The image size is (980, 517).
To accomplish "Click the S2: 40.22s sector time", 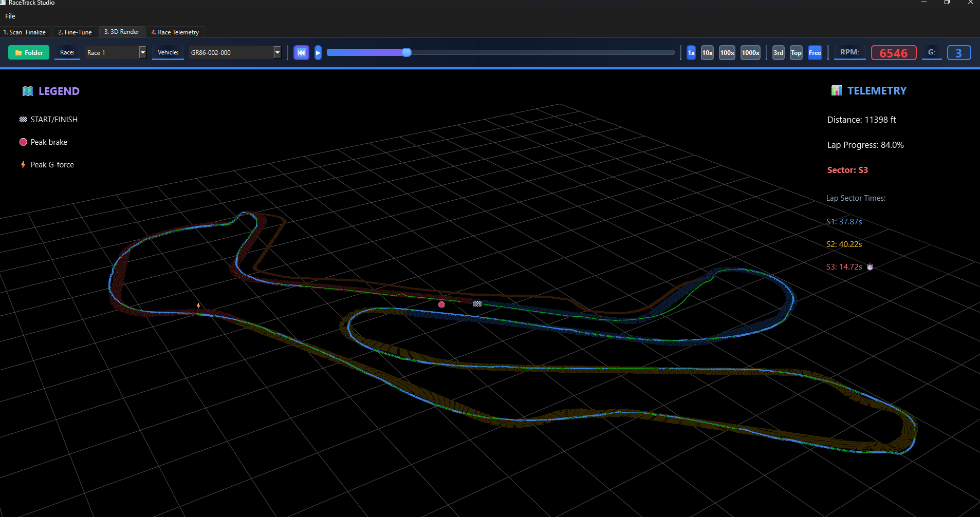I will pos(844,244).
